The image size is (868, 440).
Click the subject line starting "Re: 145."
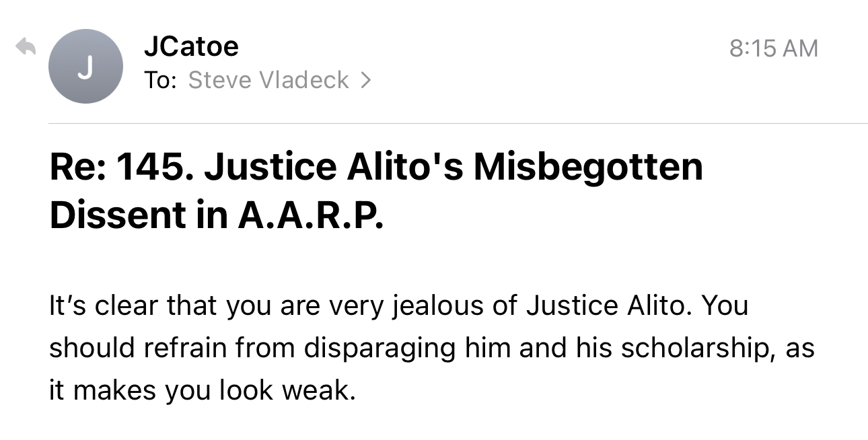pos(375,168)
